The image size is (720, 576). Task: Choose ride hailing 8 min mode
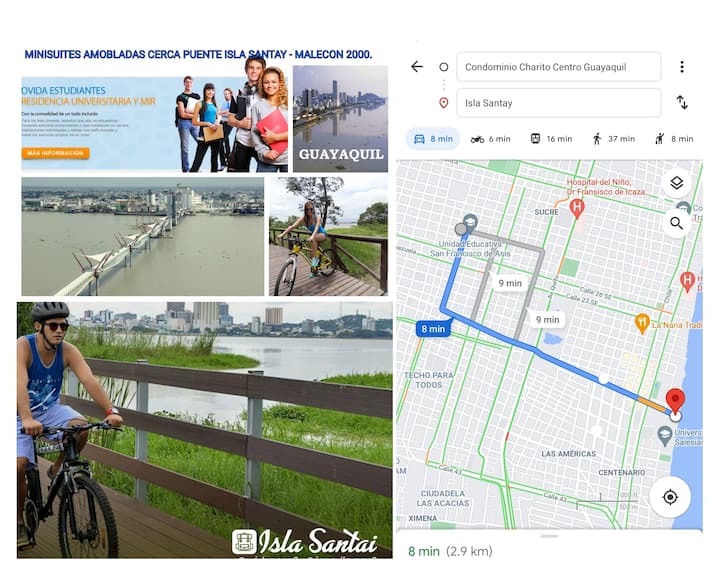(674, 139)
